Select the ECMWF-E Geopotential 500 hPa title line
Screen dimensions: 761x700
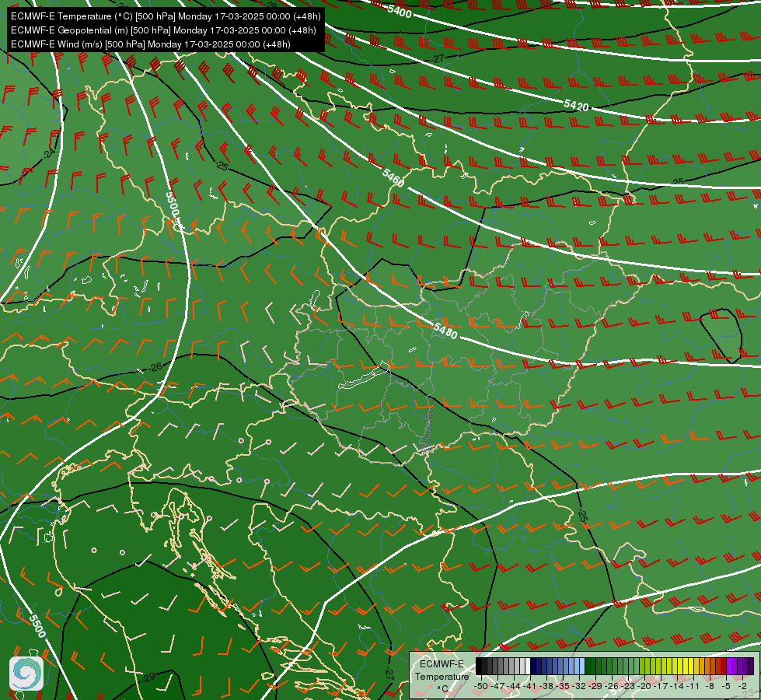pyautogui.click(x=163, y=30)
